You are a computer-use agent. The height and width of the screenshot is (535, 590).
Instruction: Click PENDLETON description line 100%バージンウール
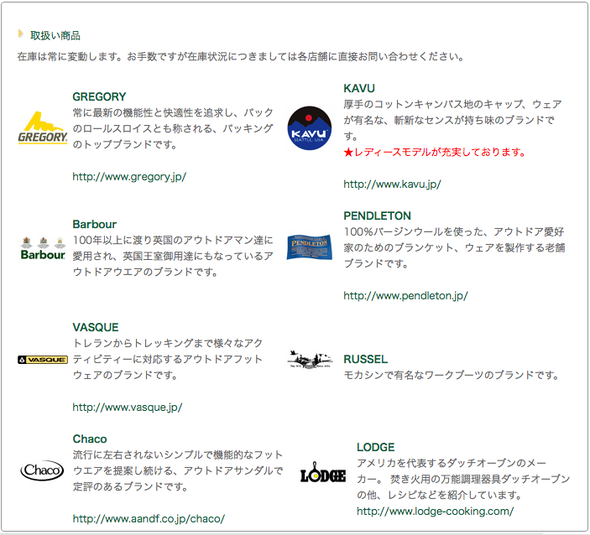454,232
